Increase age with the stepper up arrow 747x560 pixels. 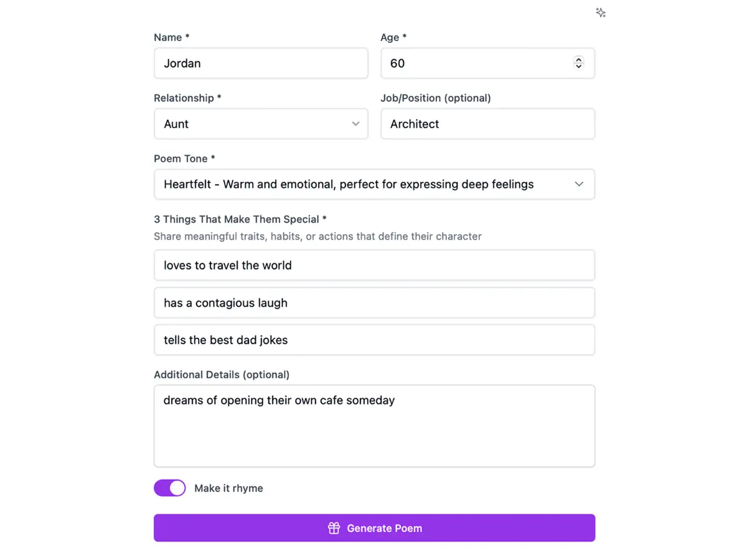[x=579, y=60]
